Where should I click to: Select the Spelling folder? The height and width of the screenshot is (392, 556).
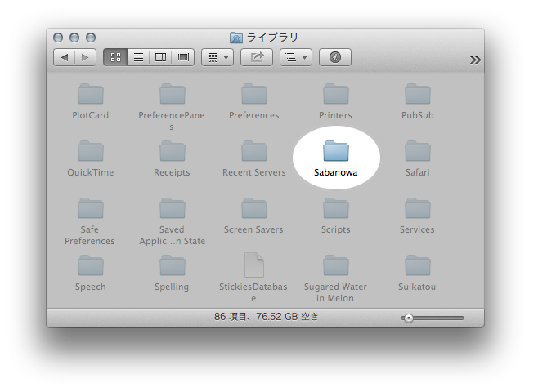(173, 265)
